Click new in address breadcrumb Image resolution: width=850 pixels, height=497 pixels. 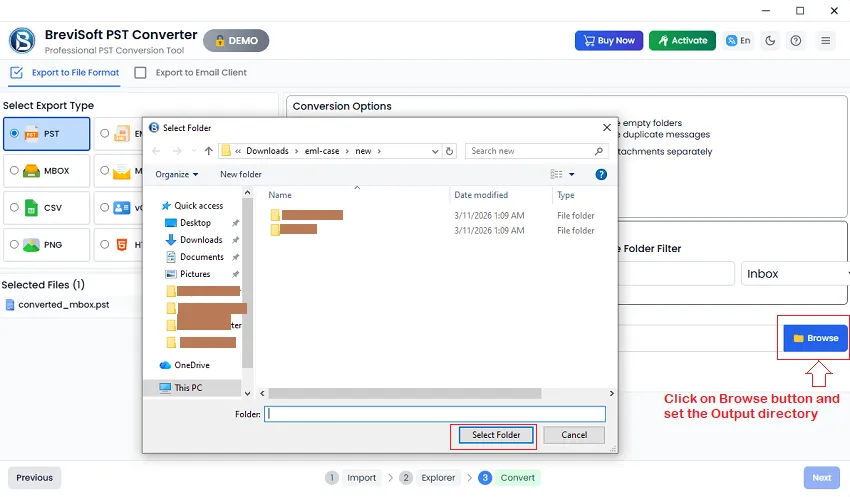pyautogui.click(x=363, y=151)
